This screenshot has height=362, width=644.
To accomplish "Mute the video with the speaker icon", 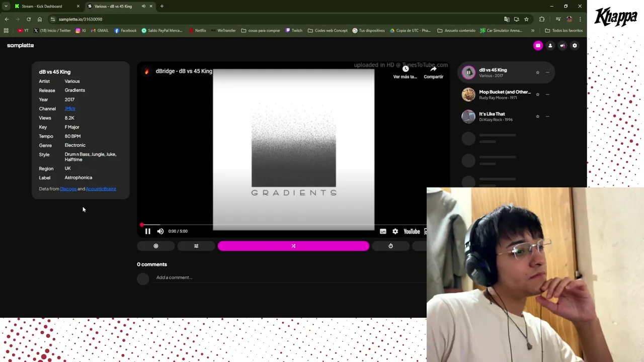I will (160, 231).
